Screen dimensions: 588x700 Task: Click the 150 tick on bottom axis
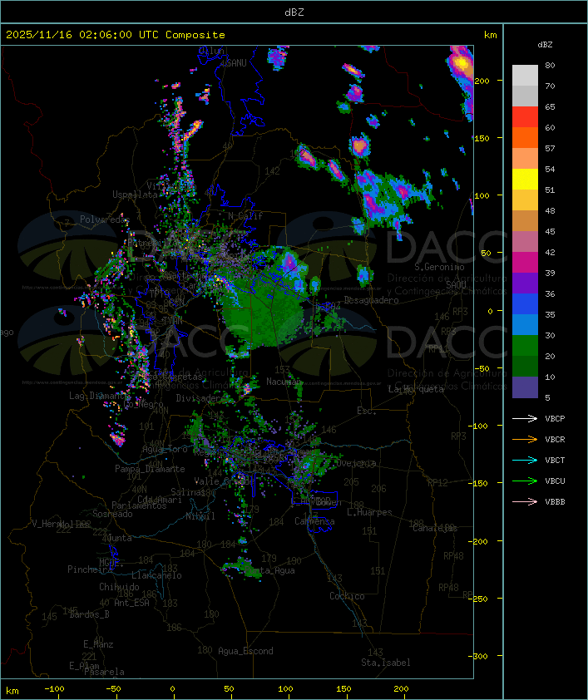(x=343, y=689)
